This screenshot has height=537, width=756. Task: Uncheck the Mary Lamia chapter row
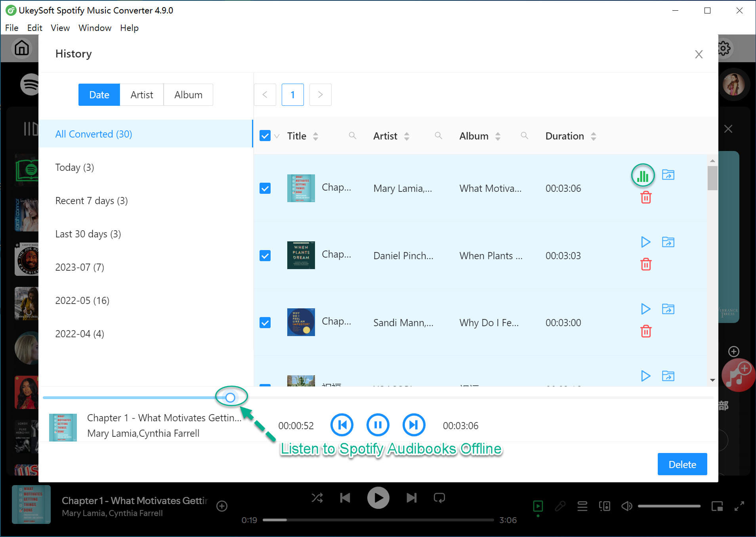(x=265, y=188)
